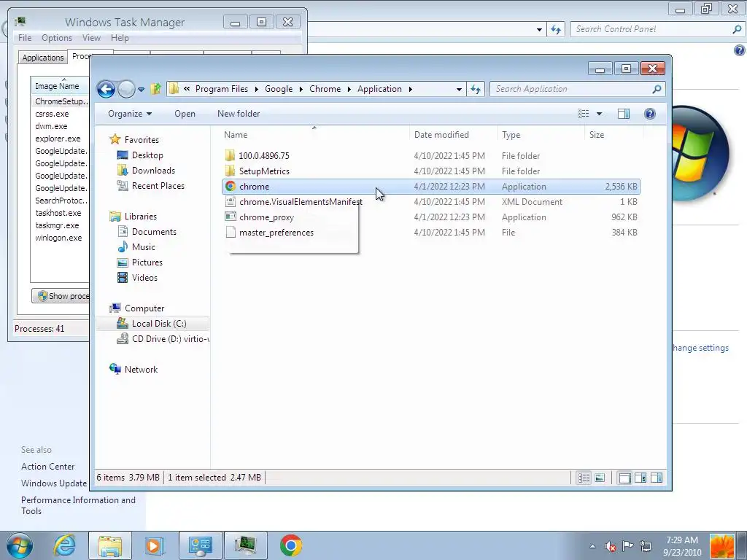Image resolution: width=747 pixels, height=560 pixels.
Task: Toggle the preview pane button
Action: point(624,114)
